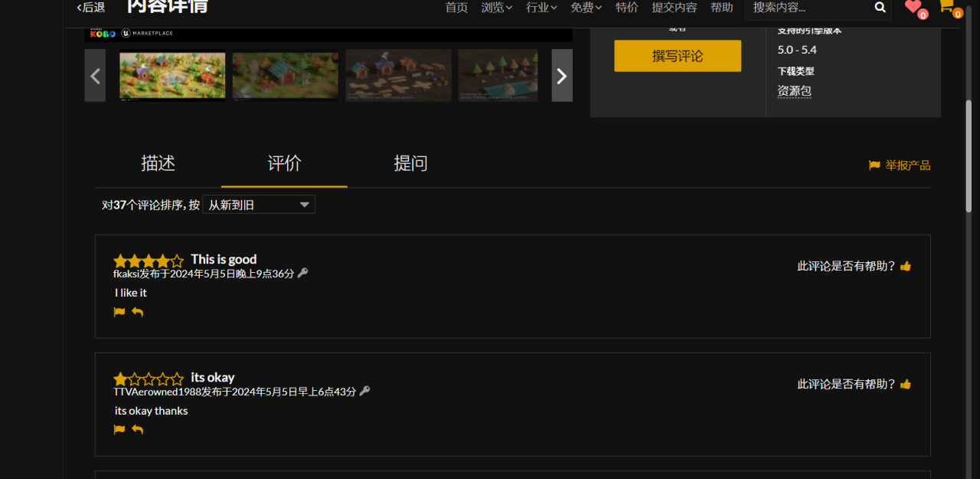Click the 对37个评论排序 label

151,205
